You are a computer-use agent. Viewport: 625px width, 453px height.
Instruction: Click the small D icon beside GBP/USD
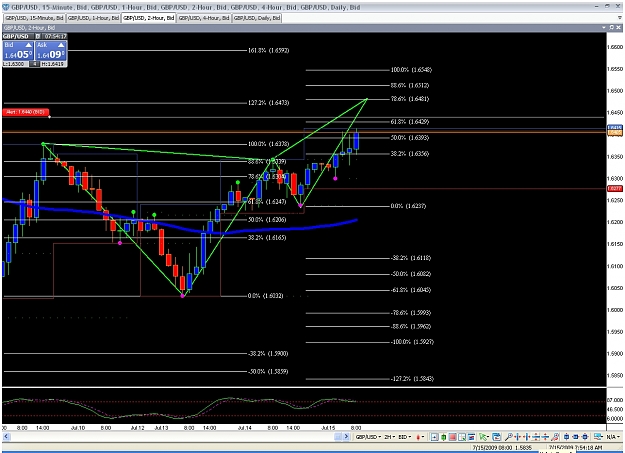coord(38,36)
